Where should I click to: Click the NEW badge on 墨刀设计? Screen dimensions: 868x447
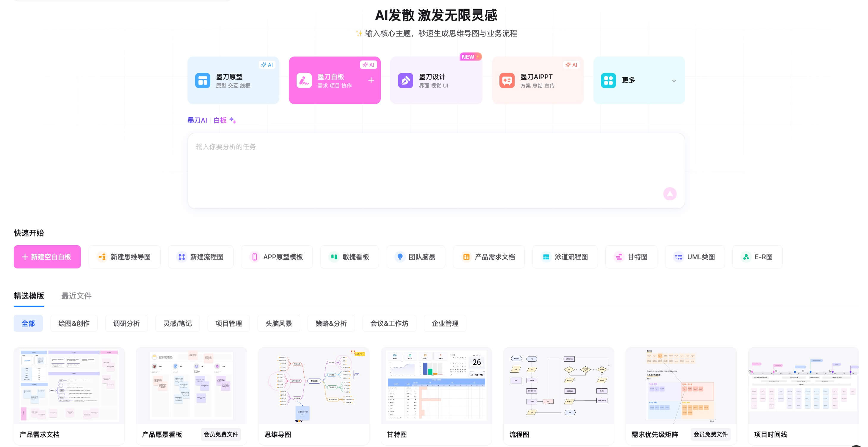coord(470,57)
